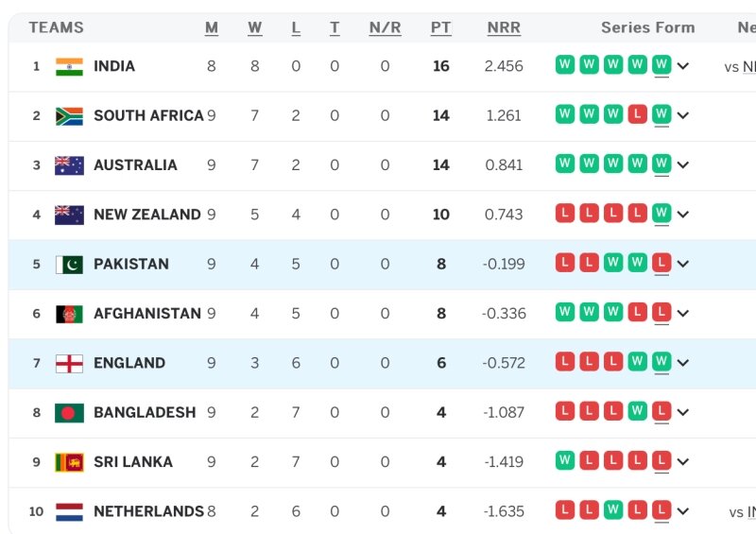Screen dimensions: 756x534
Task: Click the India flag icon
Action: point(69,66)
